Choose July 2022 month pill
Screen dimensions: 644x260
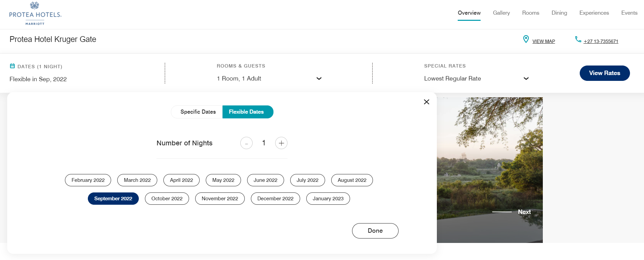(308, 180)
